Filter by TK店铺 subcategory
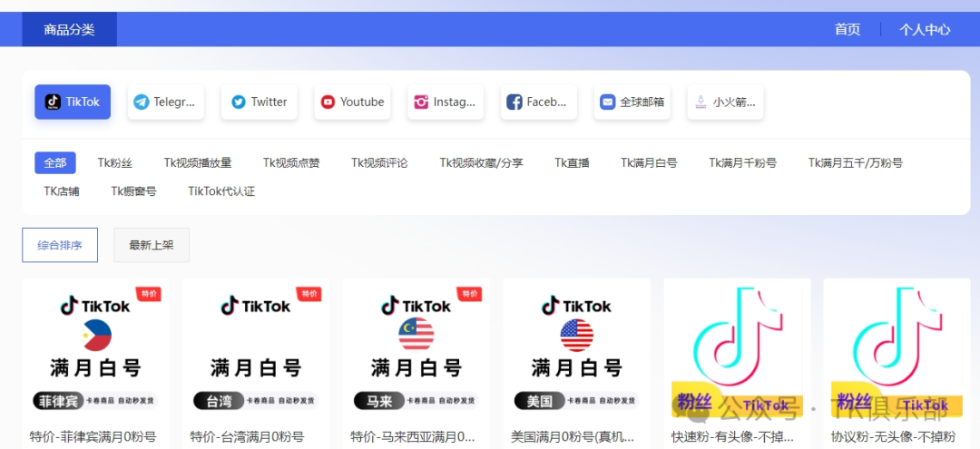Image resolution: width=980 pixels, height=449 pixels. click(x=62, y=191)
